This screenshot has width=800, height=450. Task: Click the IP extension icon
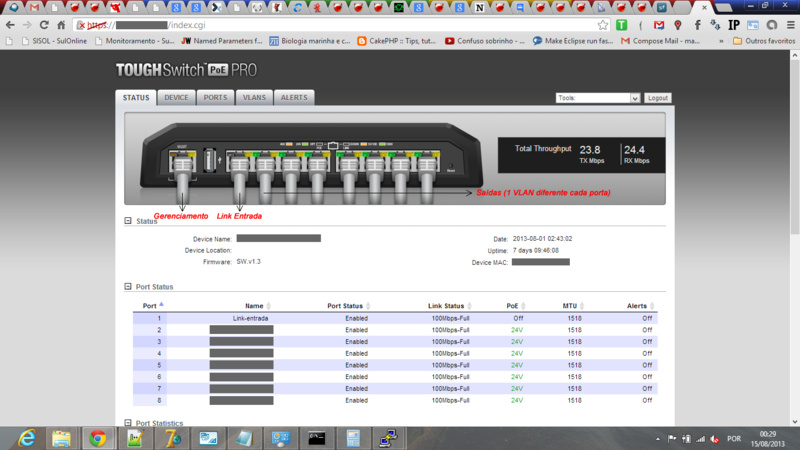[x=734, y=25]
